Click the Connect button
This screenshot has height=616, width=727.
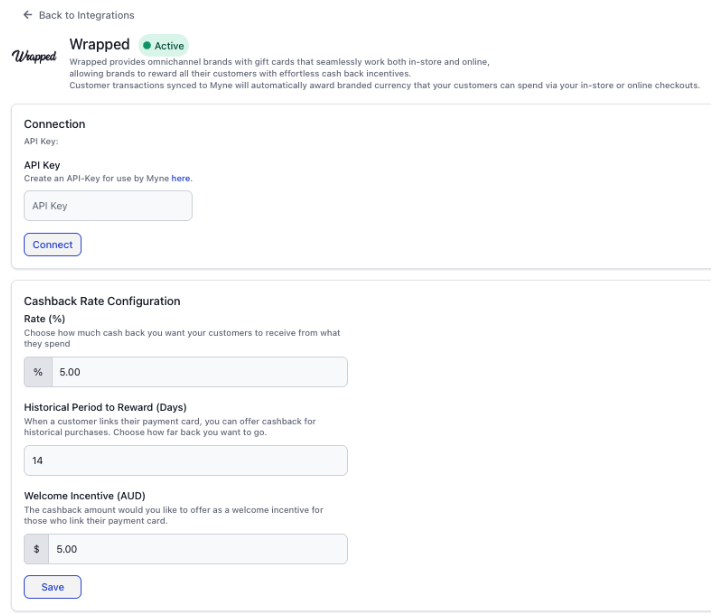(52, 245)
